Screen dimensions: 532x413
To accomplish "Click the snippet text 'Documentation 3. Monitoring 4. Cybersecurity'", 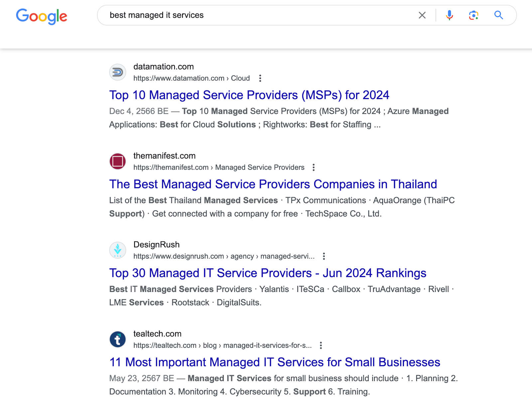I will [196, 392].
